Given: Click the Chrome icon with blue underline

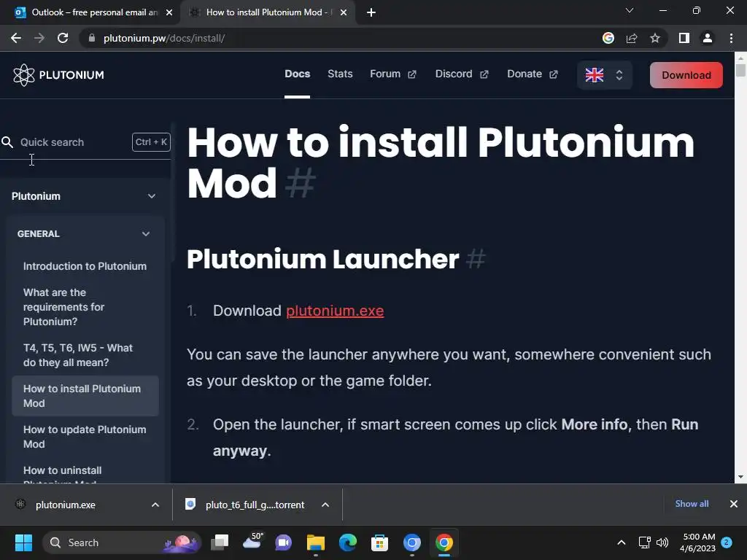Looking at the screenshot, I should (x=444, y=542).
